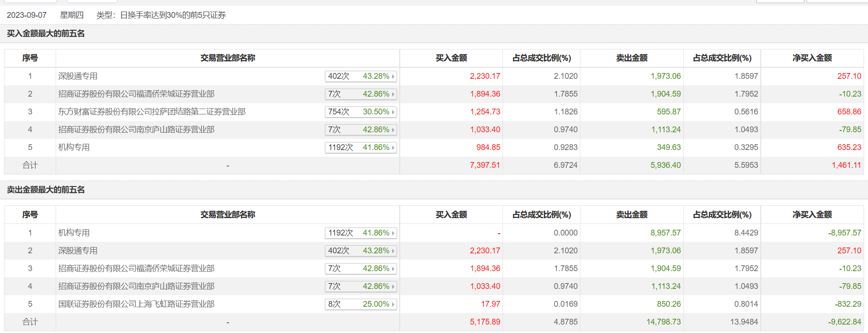Click 卖出金额 column header in buy table

[632, 58]
